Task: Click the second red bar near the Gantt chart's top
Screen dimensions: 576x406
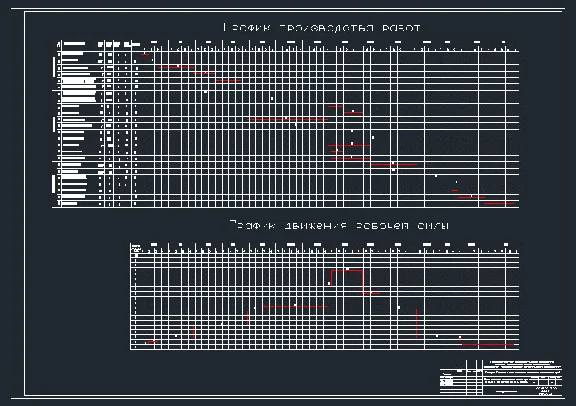Action: [x=176, y=67]
